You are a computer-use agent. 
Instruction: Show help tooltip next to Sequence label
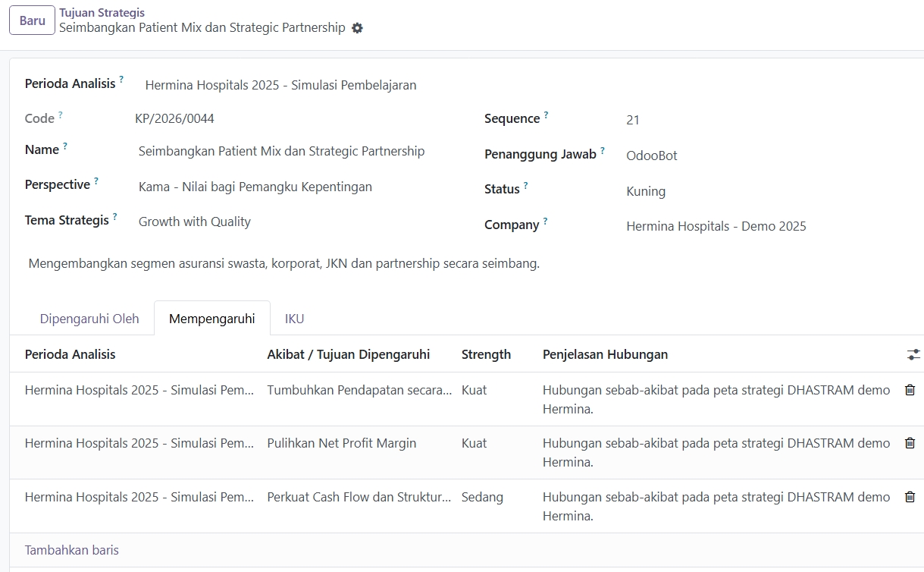(x=546, y=115)
